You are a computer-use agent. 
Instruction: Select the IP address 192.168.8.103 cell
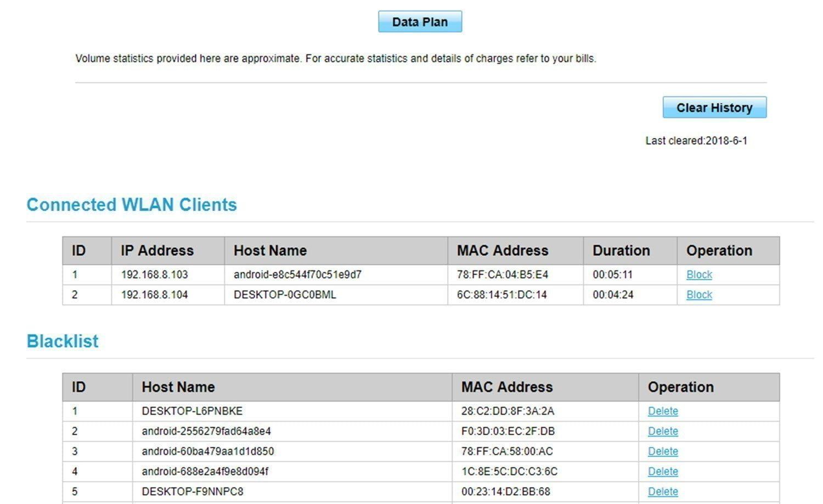click(x=154, y=275)
